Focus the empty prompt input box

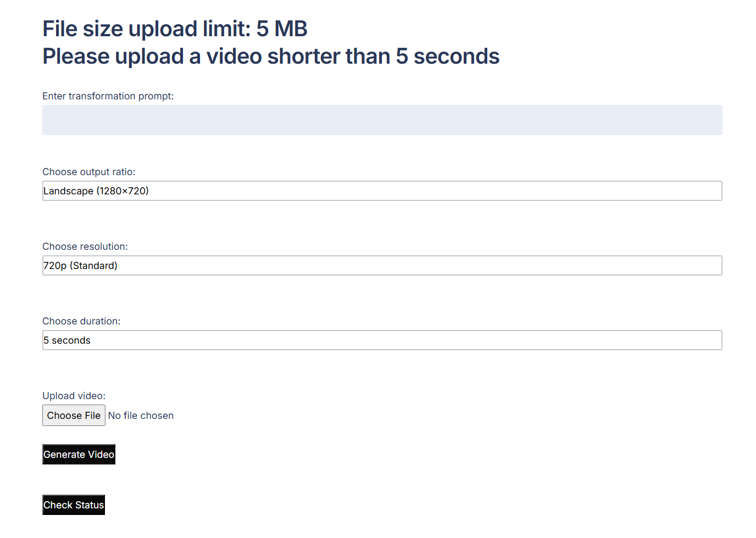click(382, 120)
